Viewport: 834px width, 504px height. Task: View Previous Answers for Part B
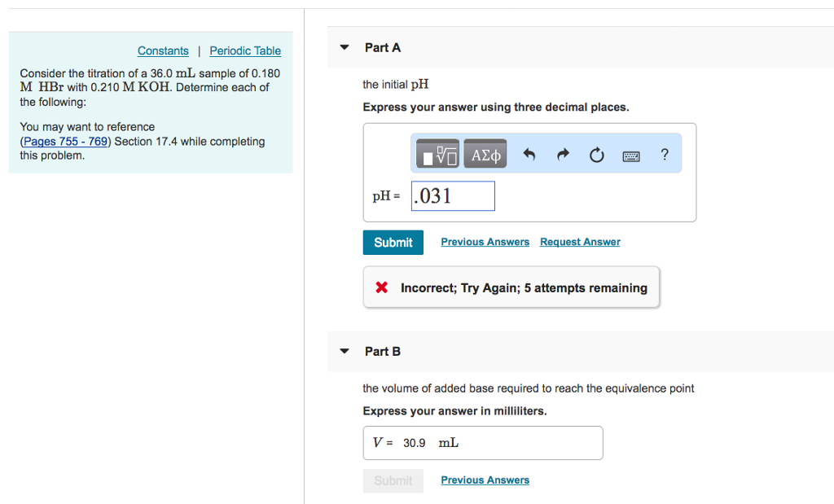tap(485, 480)
